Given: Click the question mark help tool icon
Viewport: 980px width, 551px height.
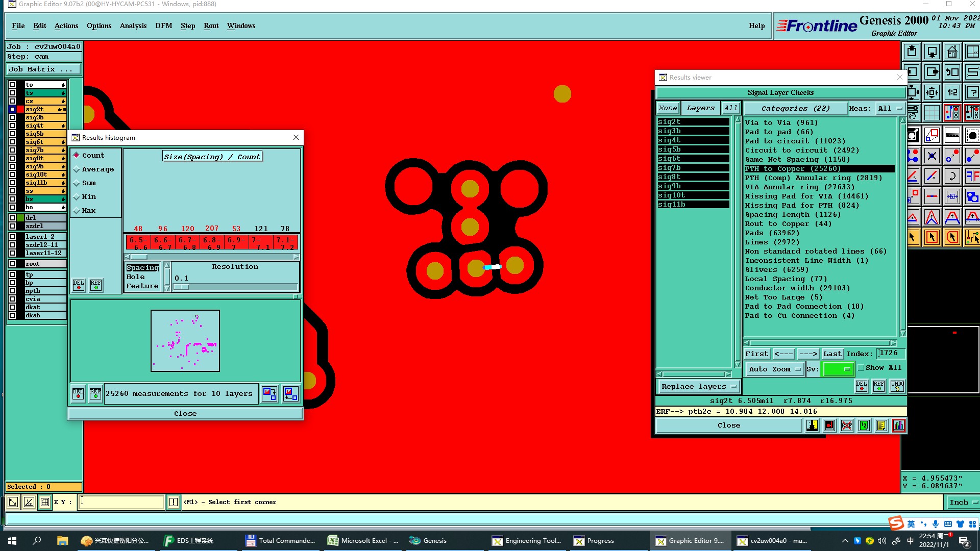Looking at the screenshot, I should [972, 92].
